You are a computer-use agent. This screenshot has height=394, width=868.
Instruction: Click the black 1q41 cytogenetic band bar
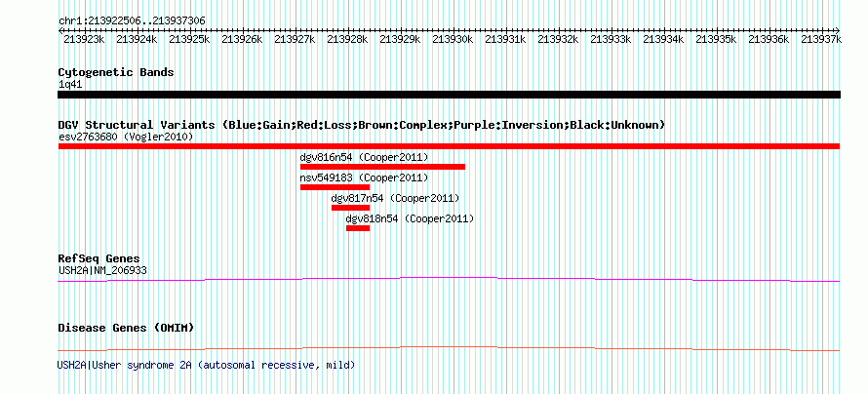(x=449, y=95)
